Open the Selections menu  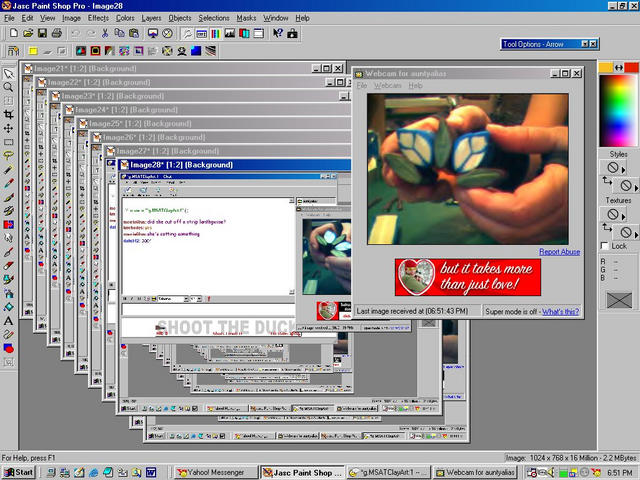pos(214,18)
